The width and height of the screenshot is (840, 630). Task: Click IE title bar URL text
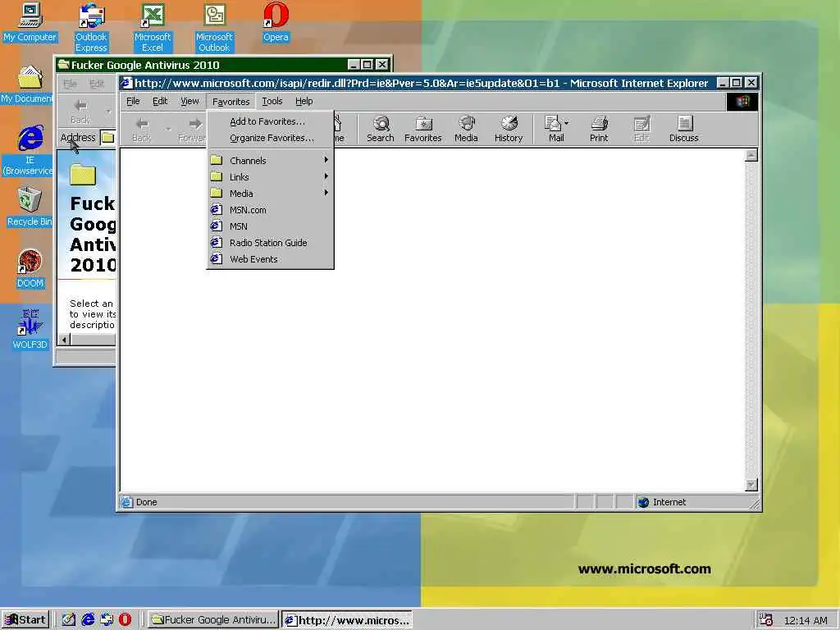pyautogui.click(x=347, y=83)
